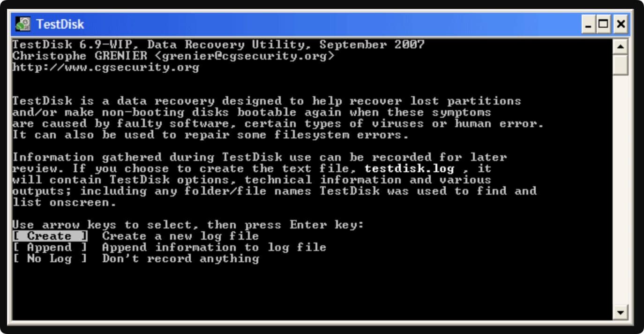The image size is (644, 334).
Task: Choose the Append log option
Action: (50, 247)
